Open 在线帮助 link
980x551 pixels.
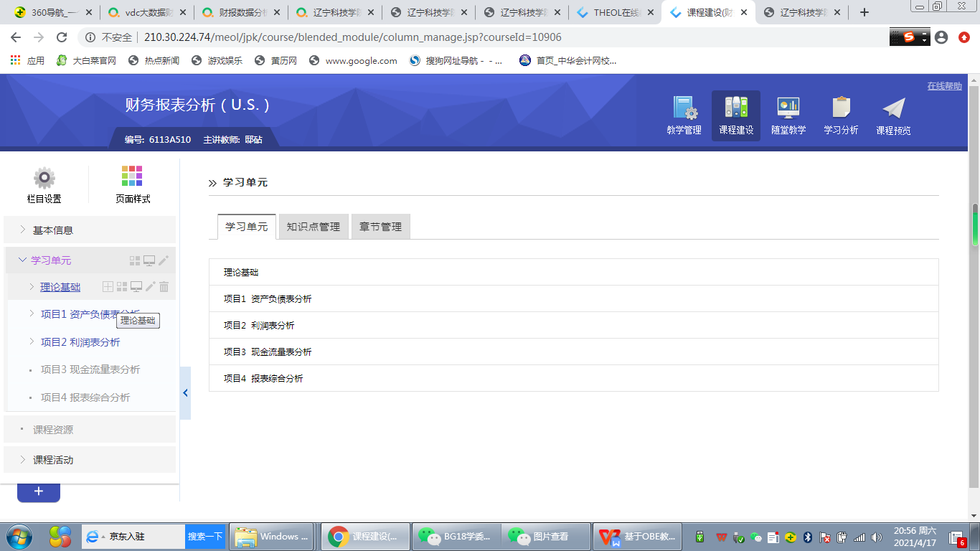click(x=945, y=86)
